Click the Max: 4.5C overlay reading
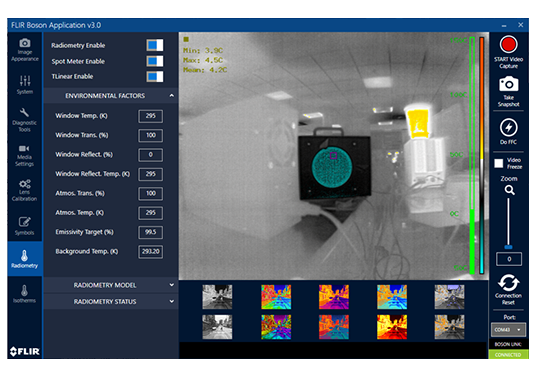Image resolution: width=536 pixels, height=370 pixels. 203,60
